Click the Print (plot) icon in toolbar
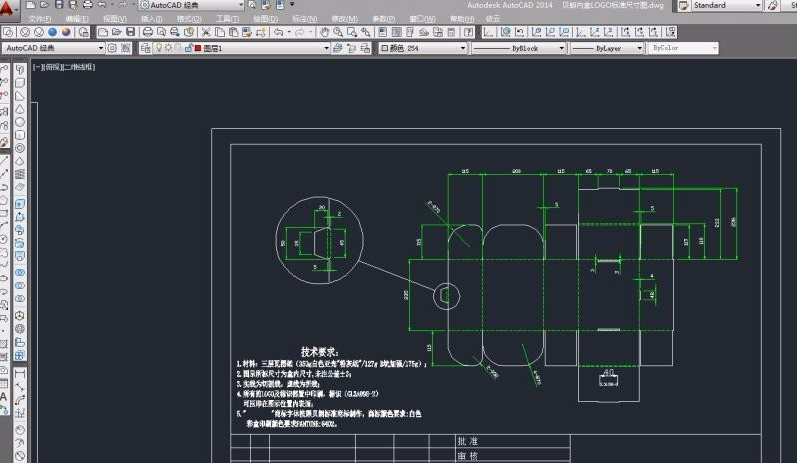 148,33
